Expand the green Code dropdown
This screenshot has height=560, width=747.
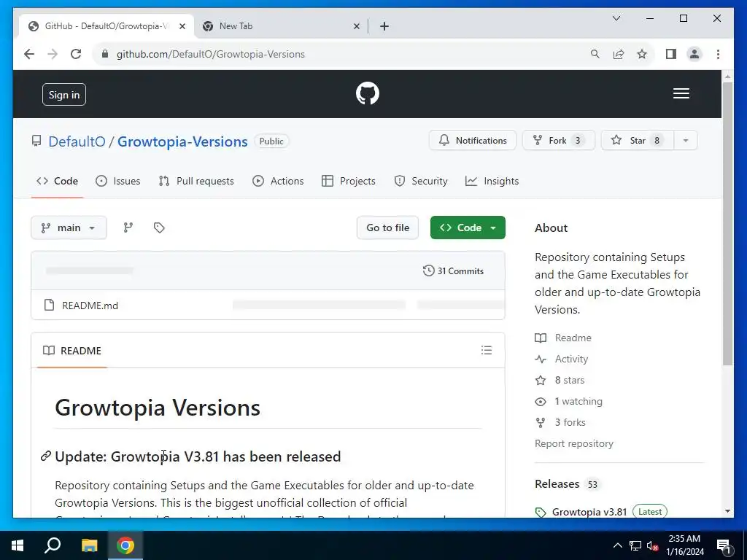pos(468,227)
